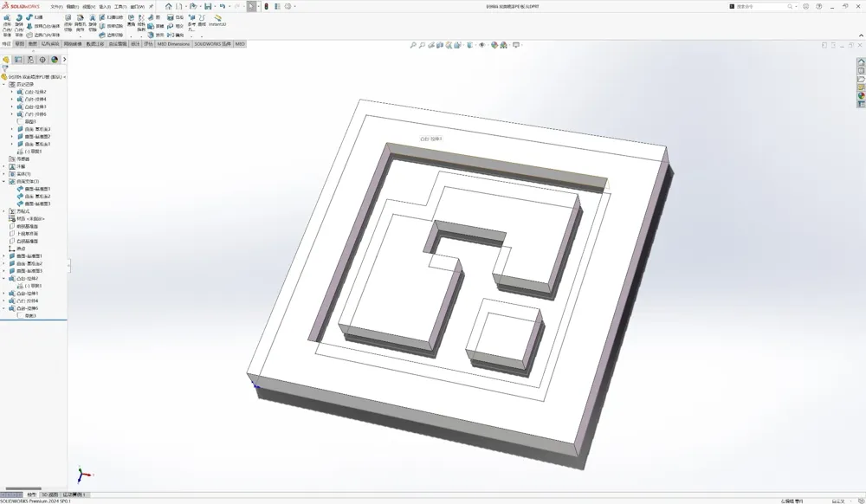Open the ConfigurationManager panel tab
This screenshot has height=504, width=866.
click(x=30, y=59)
